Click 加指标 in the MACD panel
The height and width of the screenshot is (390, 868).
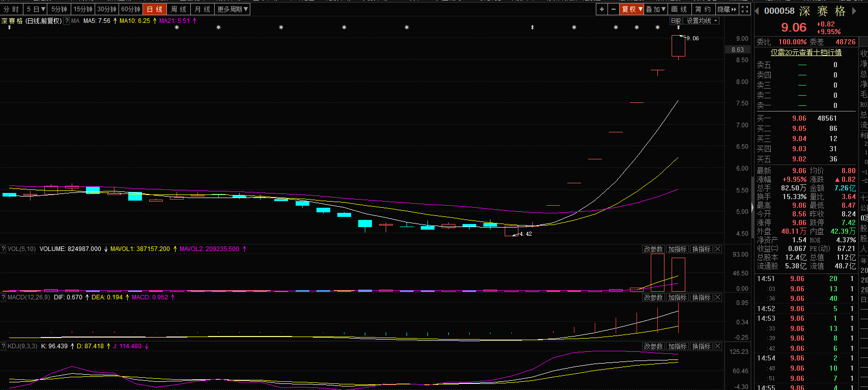(678, 297)
